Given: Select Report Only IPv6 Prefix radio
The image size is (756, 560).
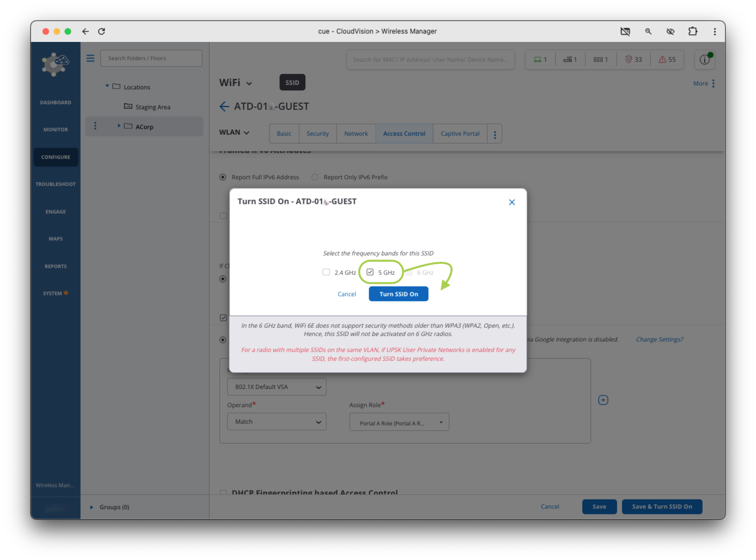Looking at the screenshot, I should [x=315, y=177].
